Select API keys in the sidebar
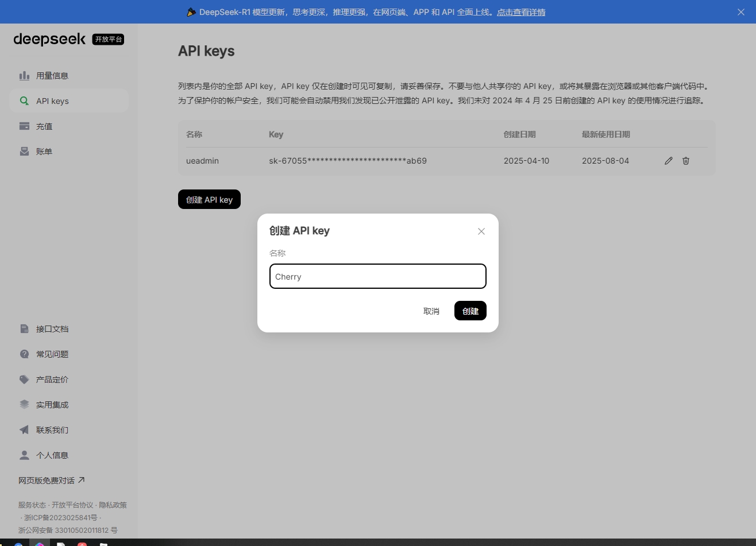756x546 pixels. click(69, 101)
